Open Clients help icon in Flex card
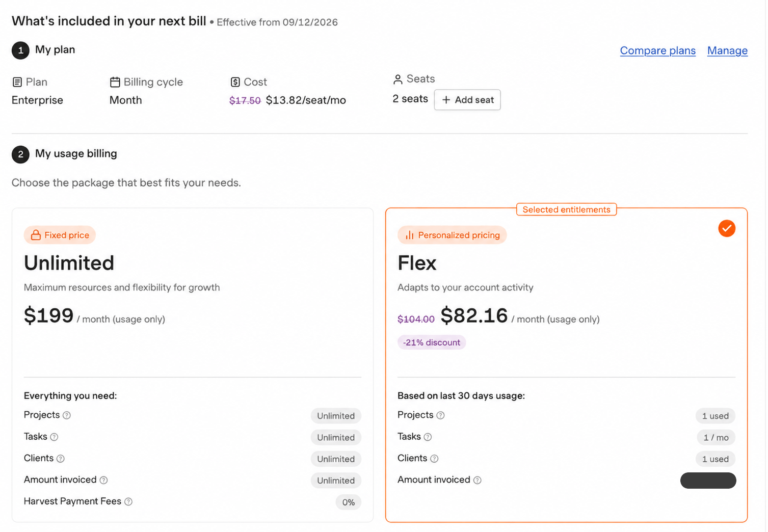Image resolution: width=768 pixels, height=532 pixels. tap(434, 459)
